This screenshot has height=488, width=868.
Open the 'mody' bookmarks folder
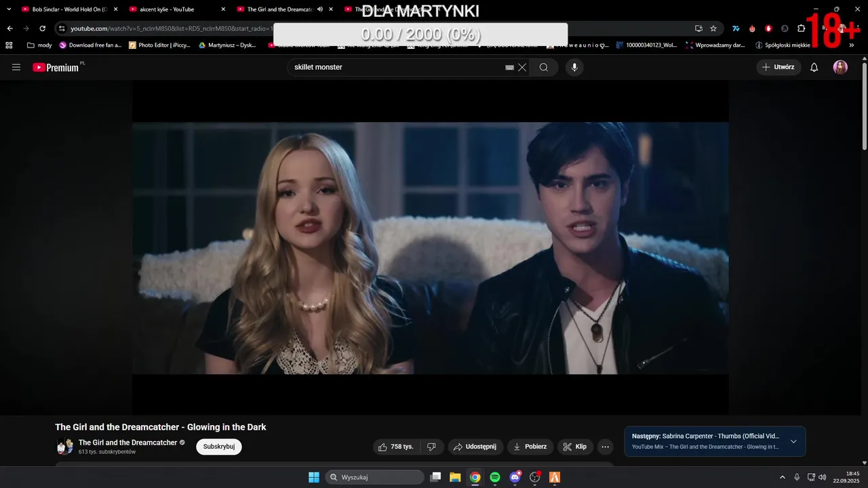point(39,45)
